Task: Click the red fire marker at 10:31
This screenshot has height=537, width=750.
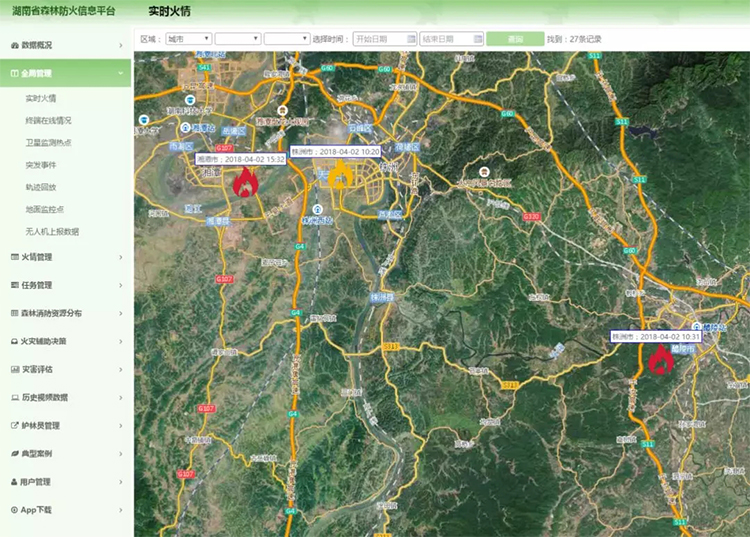Action: tap(660, 359)
